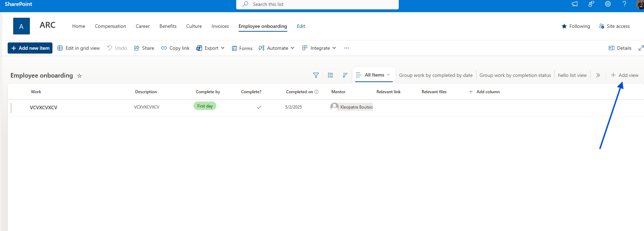Go to the Compensation navigation tab

[110, 26]
